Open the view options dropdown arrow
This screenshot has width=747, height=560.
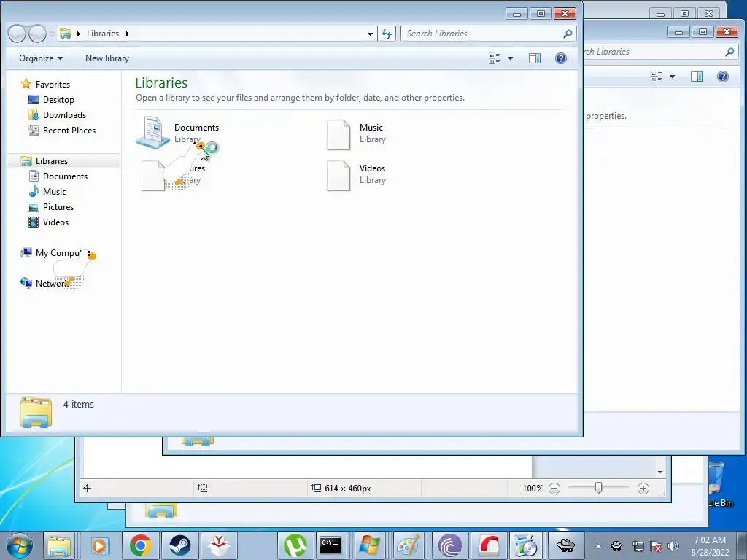pos(510,58)
